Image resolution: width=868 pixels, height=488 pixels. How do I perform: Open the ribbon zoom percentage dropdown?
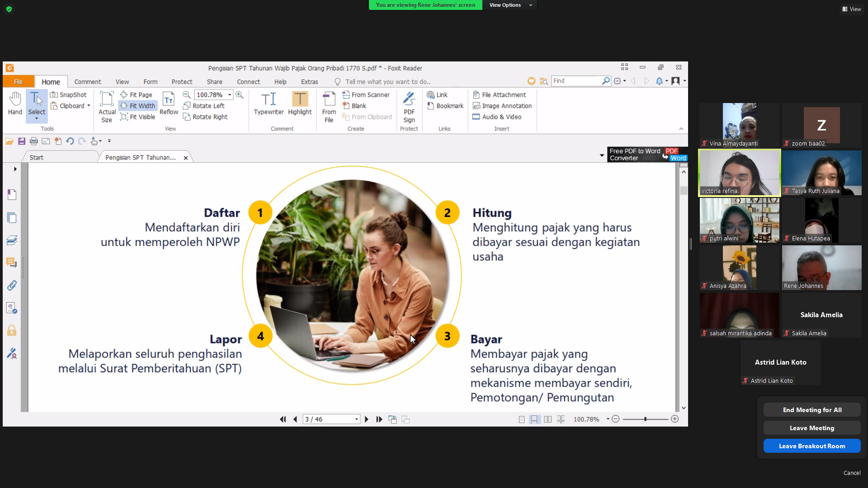[x=230, y=95]
